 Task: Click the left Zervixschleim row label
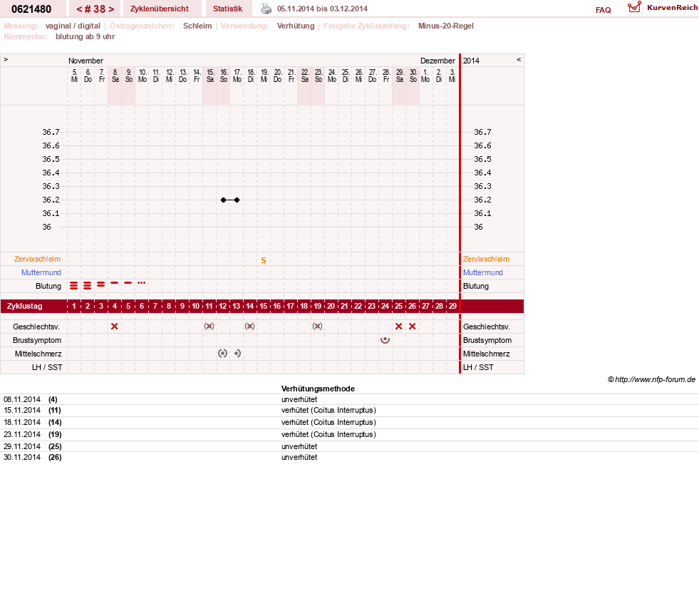[x=37, y=259]
